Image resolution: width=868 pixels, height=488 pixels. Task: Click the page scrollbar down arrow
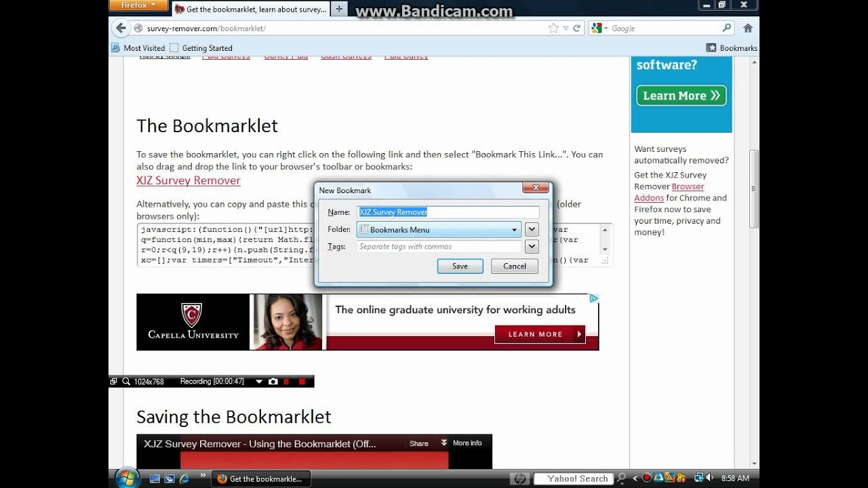pos(753,464)
